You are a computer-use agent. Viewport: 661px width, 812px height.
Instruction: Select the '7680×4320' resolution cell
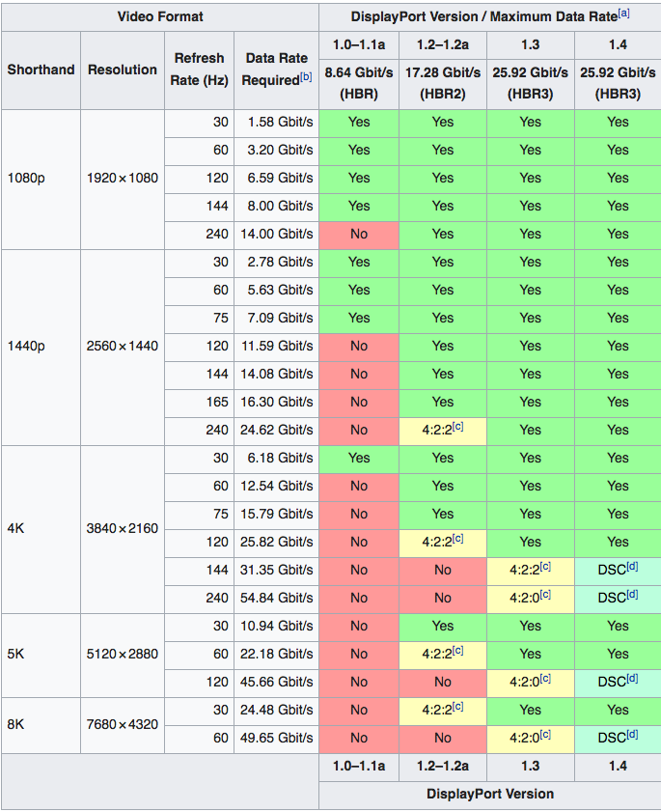[x=123, y=725]
